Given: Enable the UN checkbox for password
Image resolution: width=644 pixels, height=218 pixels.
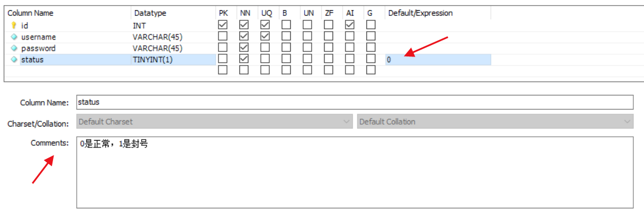Looking at the screenshot, I should 308,47.
